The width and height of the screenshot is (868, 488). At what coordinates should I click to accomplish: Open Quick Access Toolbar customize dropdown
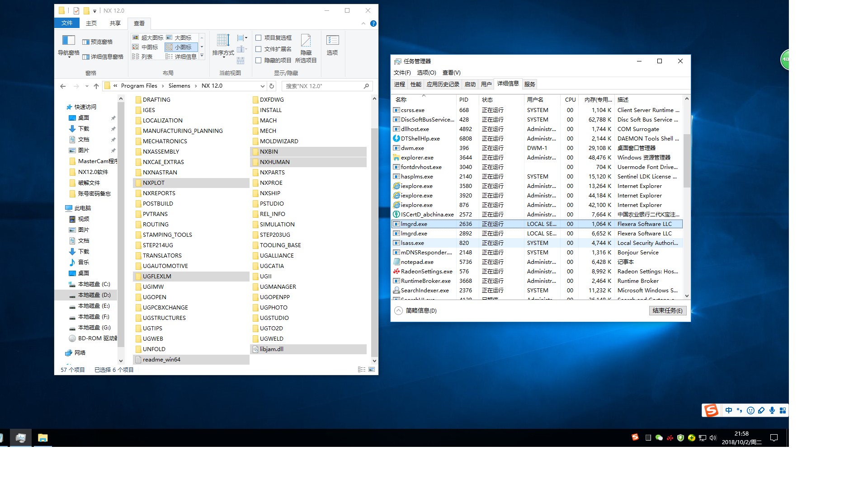click(x=94, y=11)
